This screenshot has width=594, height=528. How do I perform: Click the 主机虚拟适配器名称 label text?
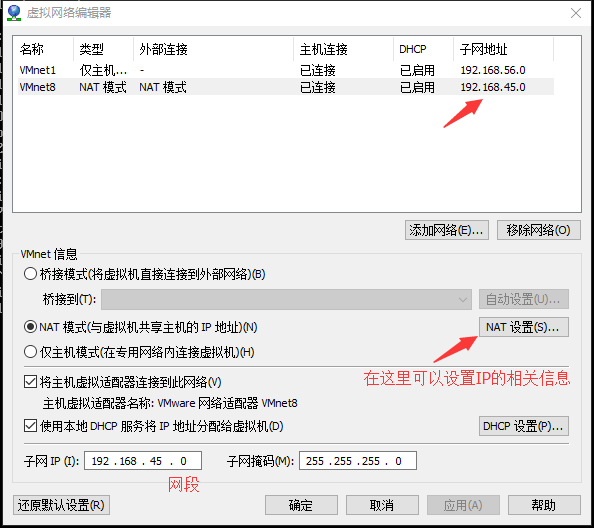click(x=98, y=403)
